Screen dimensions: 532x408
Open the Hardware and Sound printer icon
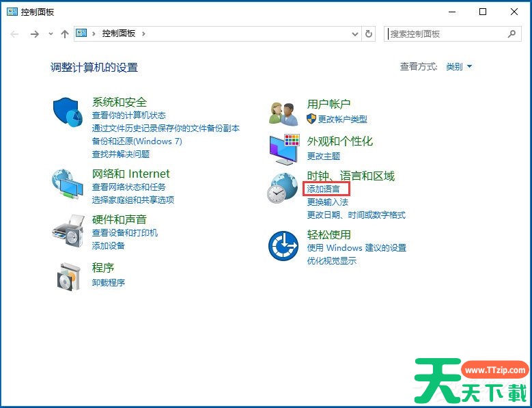click(68, 231)
